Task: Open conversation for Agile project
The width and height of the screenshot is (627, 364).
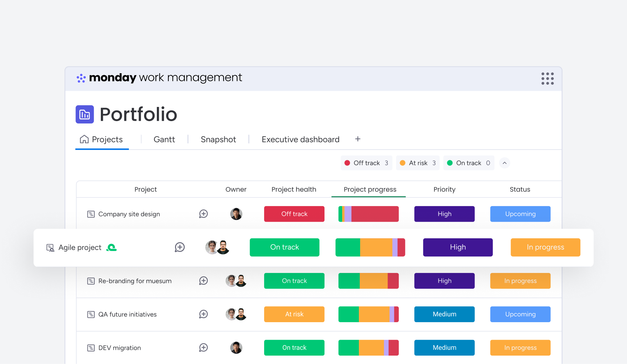Action: point(180,247)
